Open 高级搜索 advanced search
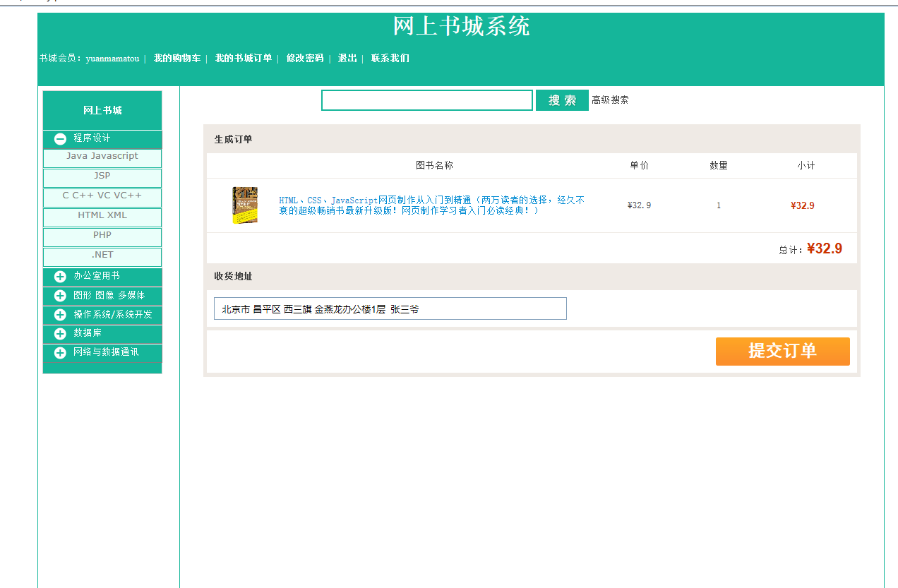Image resolution: width=898 pixels, height=588 pixels. click(611, 100)
